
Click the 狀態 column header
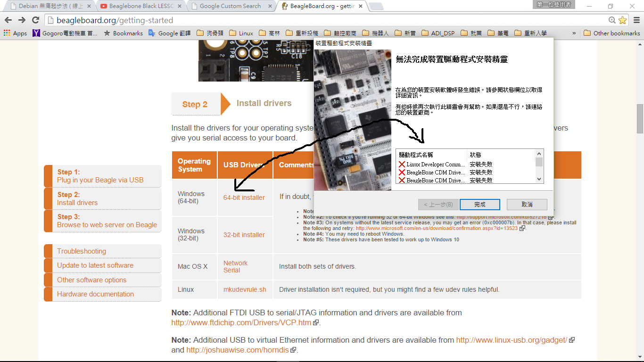(501, 155)
